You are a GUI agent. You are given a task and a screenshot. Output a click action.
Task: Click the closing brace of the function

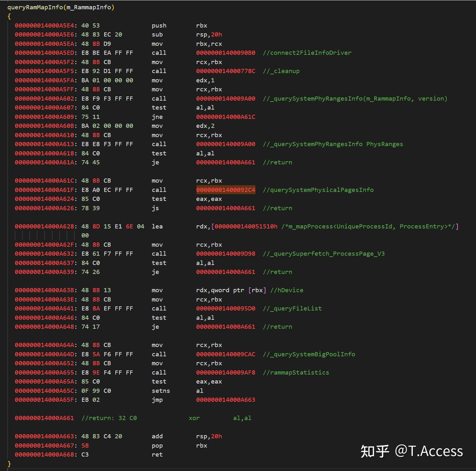point(9,464)
